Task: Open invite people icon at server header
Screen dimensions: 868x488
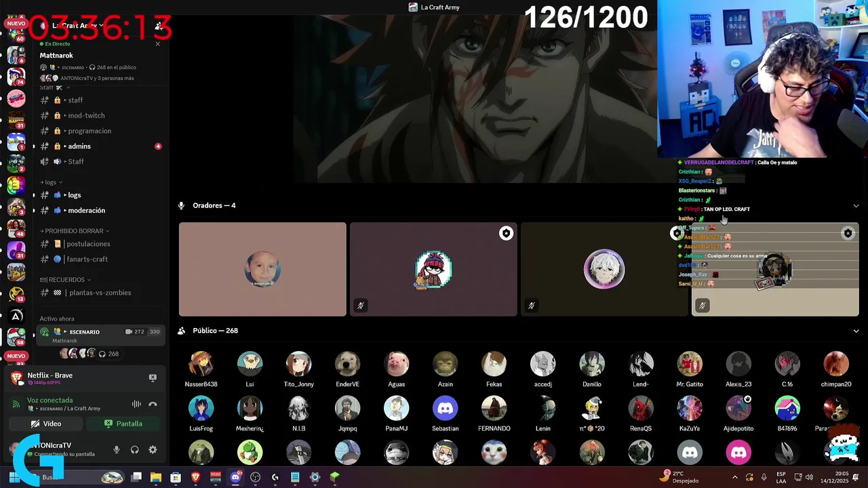Action: (x=158, y=26)
